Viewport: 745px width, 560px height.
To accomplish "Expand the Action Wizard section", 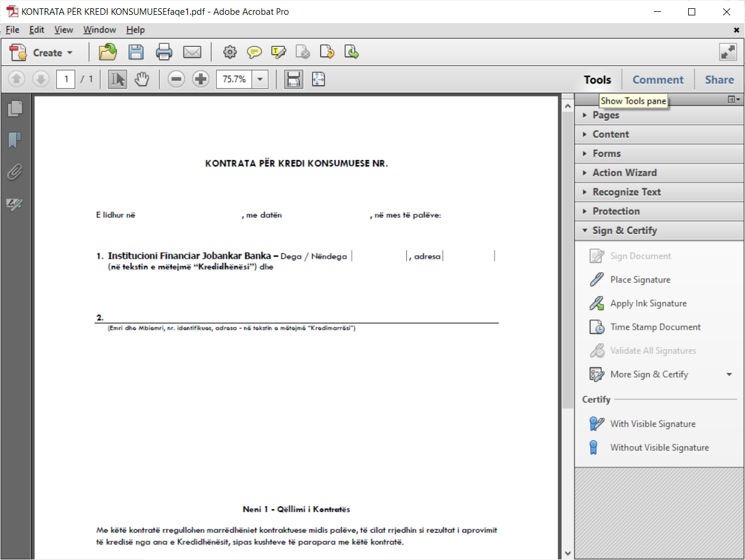I will 659,173.
